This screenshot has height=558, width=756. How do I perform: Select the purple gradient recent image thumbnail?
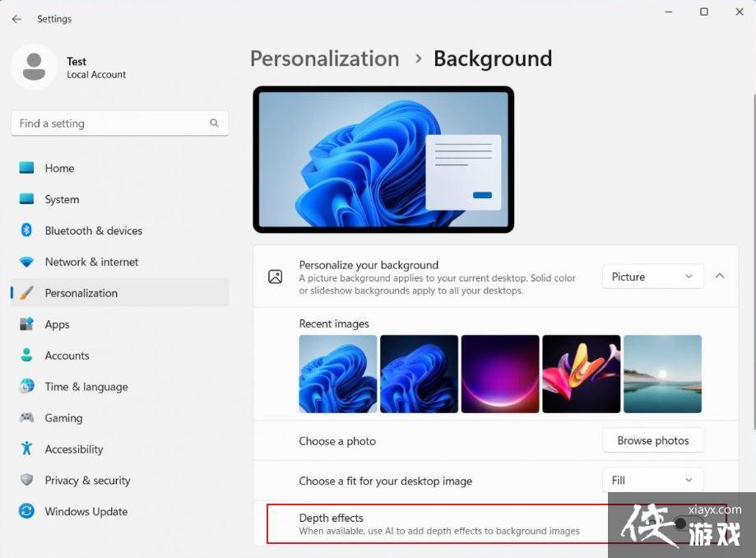[500, 373]
